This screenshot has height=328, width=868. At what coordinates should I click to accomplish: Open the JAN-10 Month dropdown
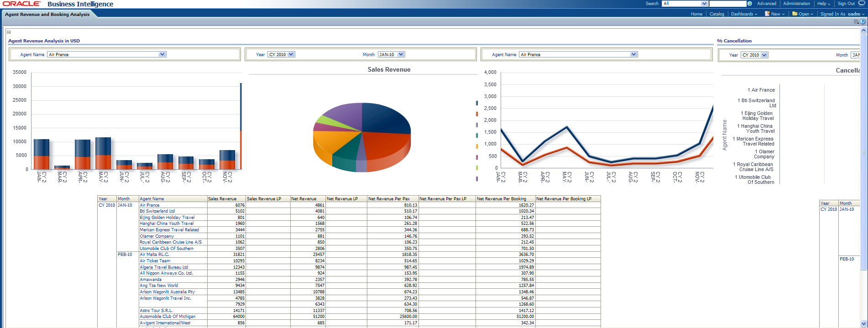(x=401, y=54)
